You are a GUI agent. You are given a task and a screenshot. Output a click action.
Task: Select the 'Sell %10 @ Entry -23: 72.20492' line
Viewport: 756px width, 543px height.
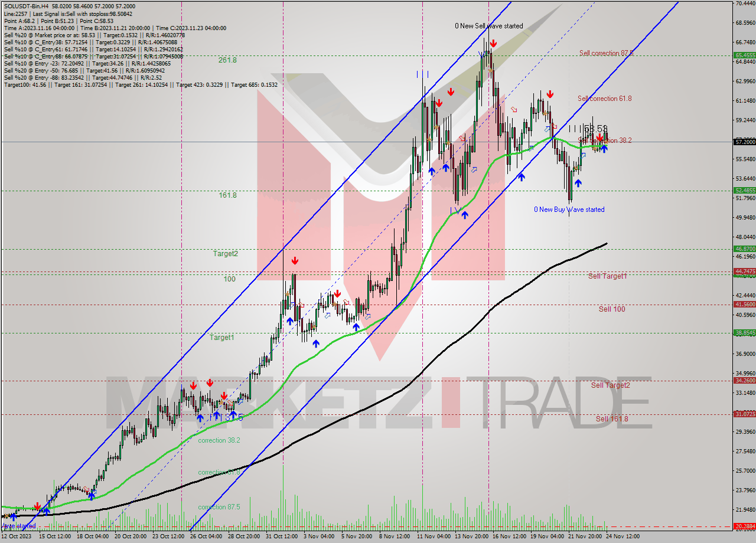[x=87, y=64]
